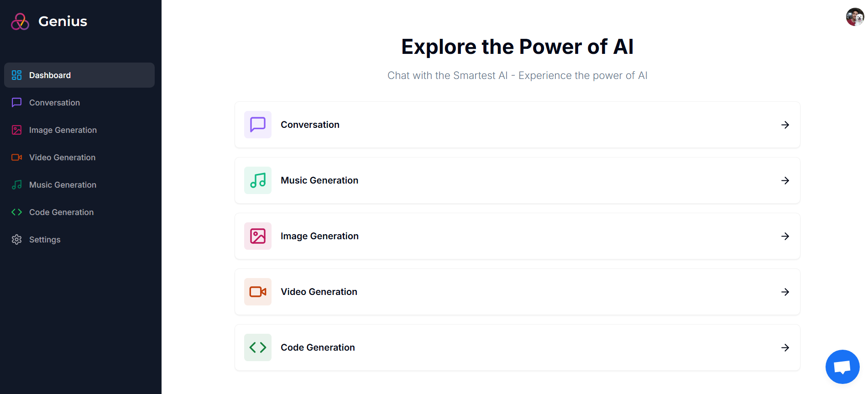Click the video camera icon on Video Generation card
The width and height of the screenshot is (868, 394).
(x=257, y=292)
